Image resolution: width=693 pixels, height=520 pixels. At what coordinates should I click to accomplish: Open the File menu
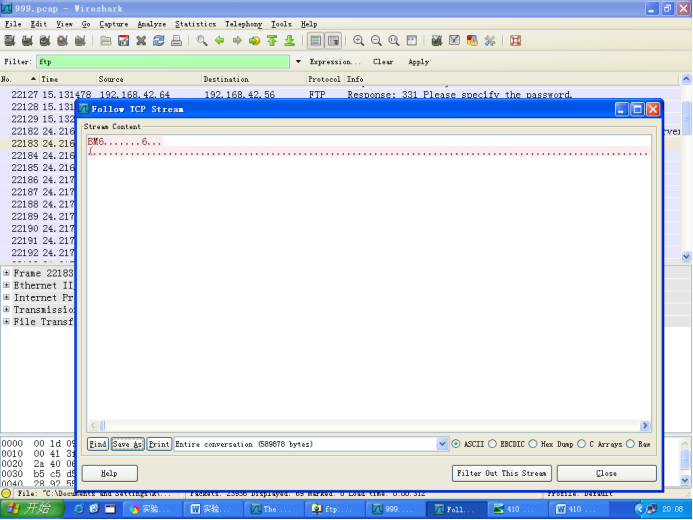(13, 24)
